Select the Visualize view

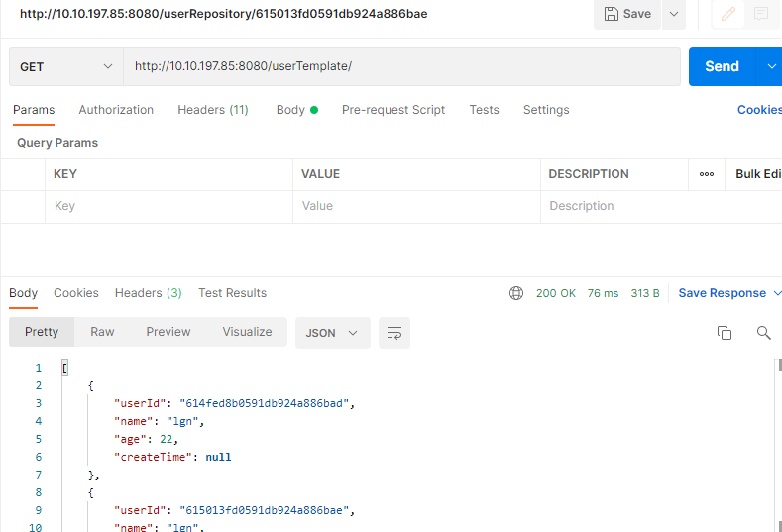pos(248,332)
